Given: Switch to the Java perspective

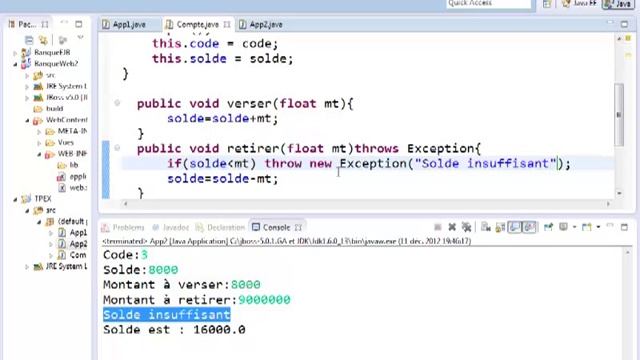Looking at the screenshot, I should 618,4.
